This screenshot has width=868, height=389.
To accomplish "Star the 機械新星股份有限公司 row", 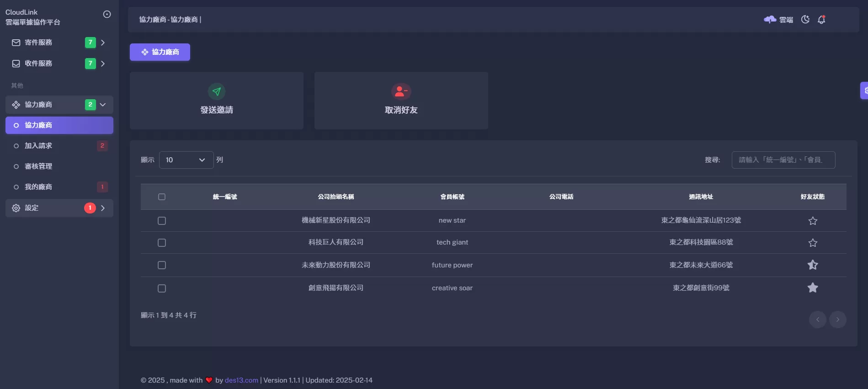I will tap(813, 221).
